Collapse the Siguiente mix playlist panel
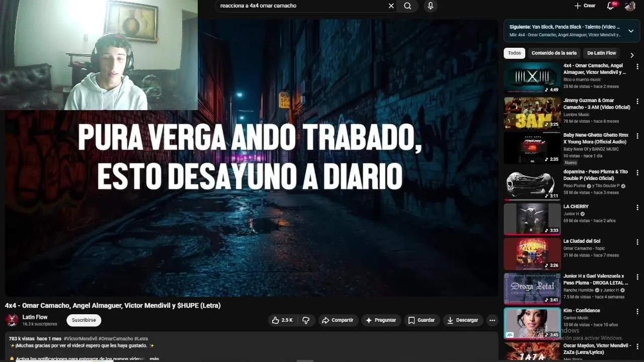Screen dimensions: 644x362 (x=630, y=31)
